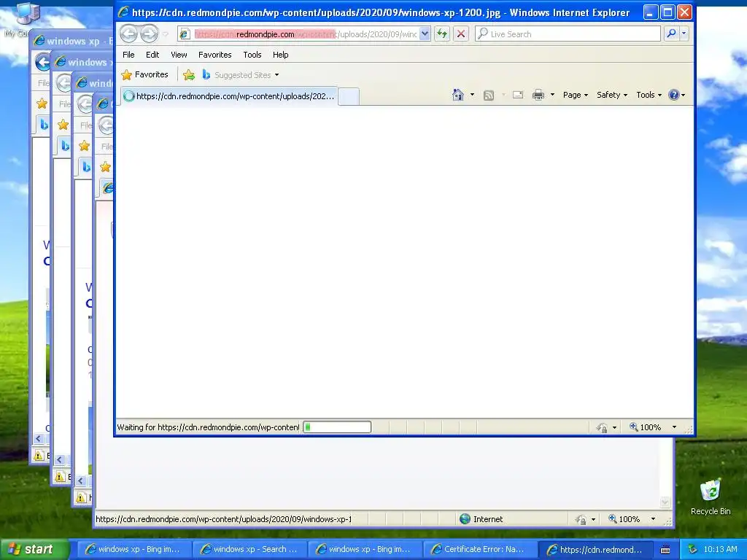
Task: Click the 100% zoom button in background window
Action: coord(624,519)
